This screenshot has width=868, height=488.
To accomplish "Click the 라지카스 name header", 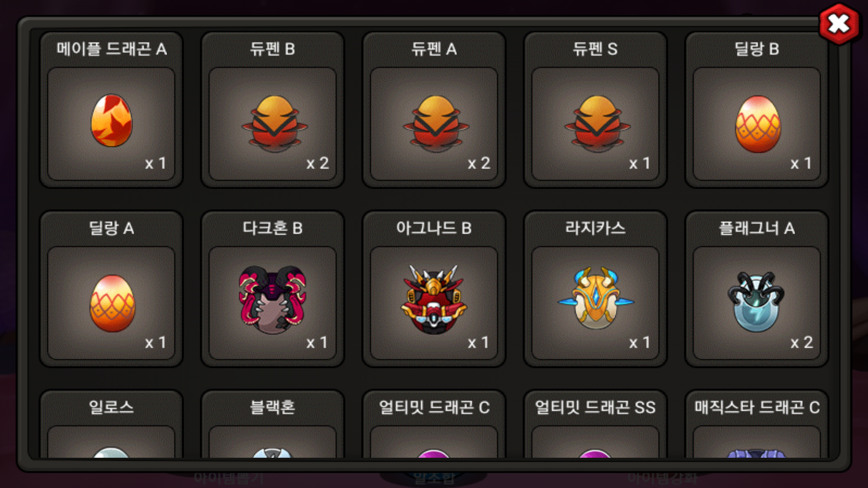I will (x=595, y=228).
